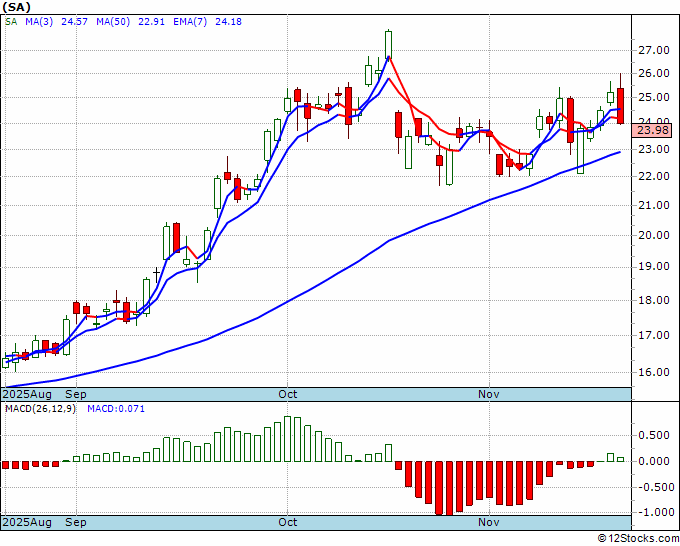680x546 pixels.
Task: Click the 2025Aug label on MACD axis
Action: point(27,522)
